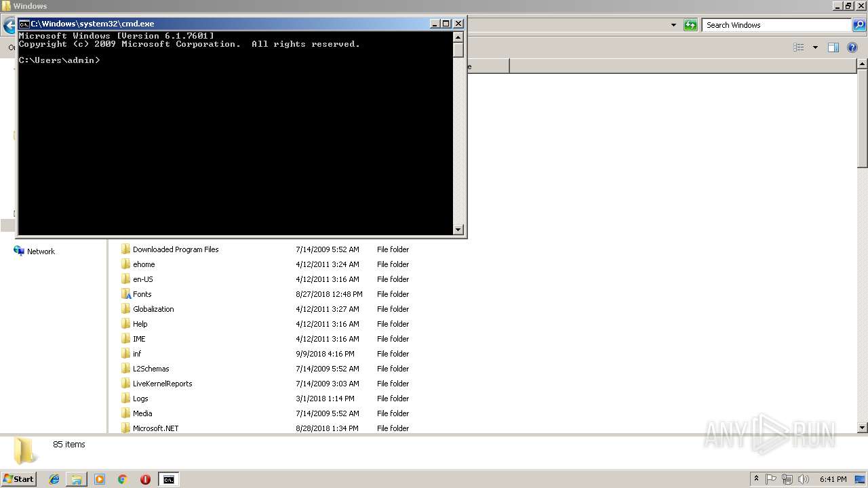Select the Microsoft.NET folder
868x488 pixels.
(x=155, y=428)
